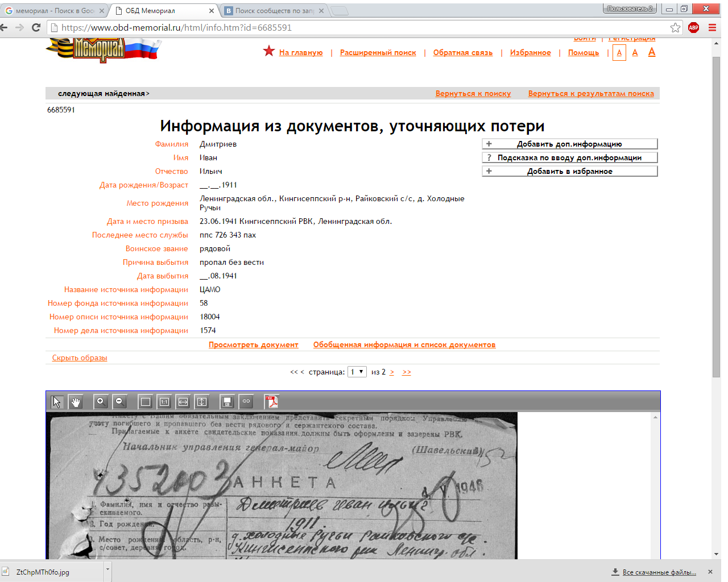Select the record ID 6685591
Viewport: 728px width, 582px height.
tap(61, 110)
